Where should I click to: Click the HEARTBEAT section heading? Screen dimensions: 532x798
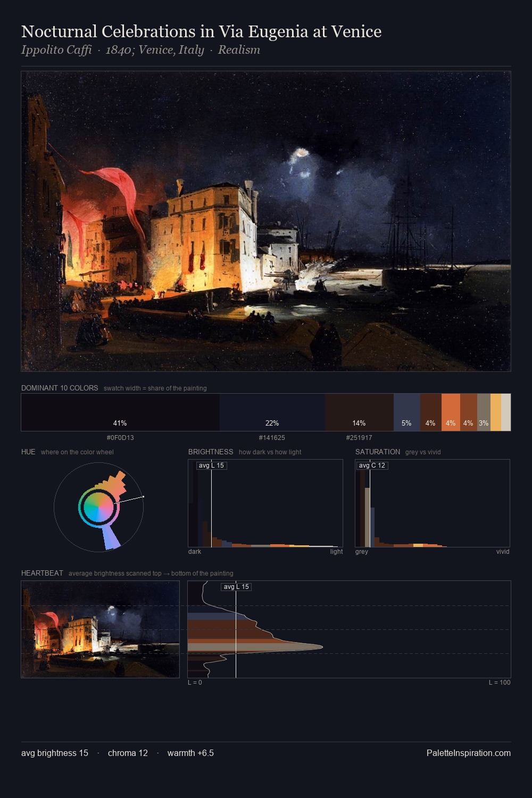click(42, 573)
